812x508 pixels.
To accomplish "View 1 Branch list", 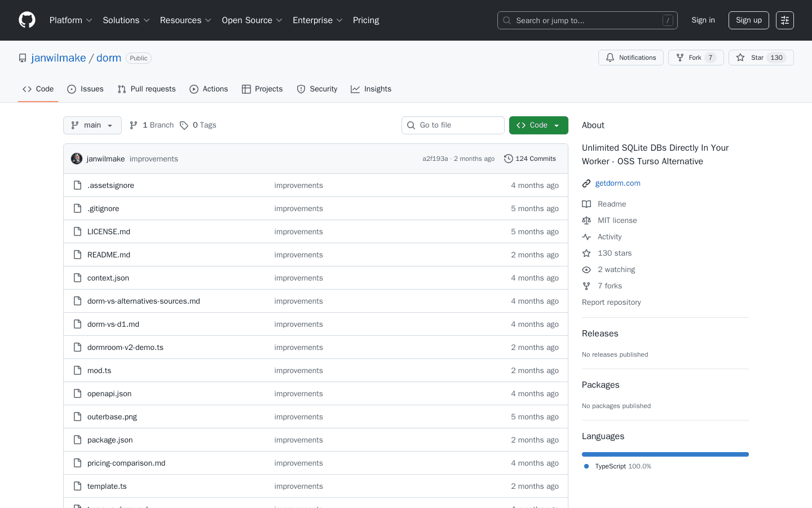I will [x=152, y=125].
